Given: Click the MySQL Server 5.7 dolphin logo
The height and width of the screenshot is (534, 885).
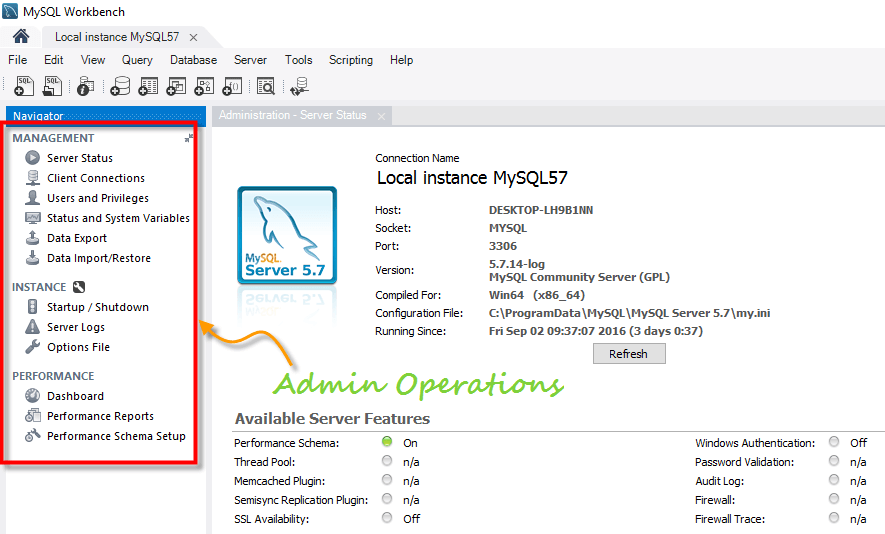Looking at the screenshot, I should coord(287,235).
